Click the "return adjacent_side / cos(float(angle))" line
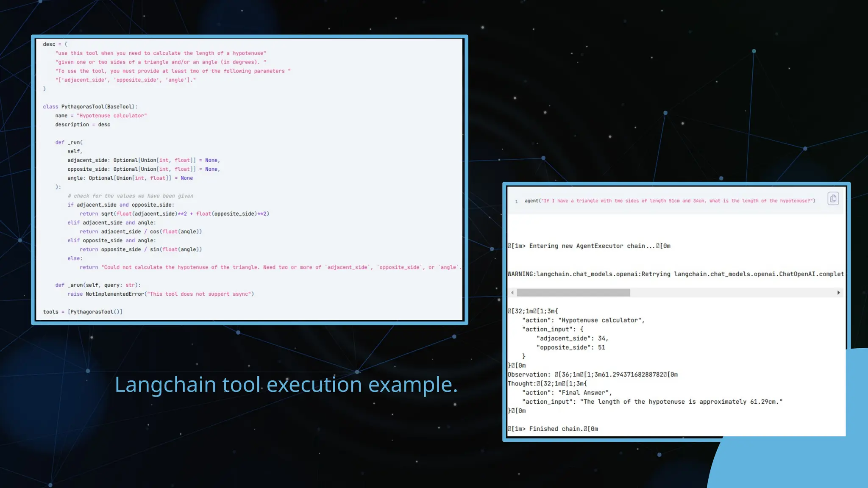The height and width of the screenshot is (488, 868). tap(141, 232)
